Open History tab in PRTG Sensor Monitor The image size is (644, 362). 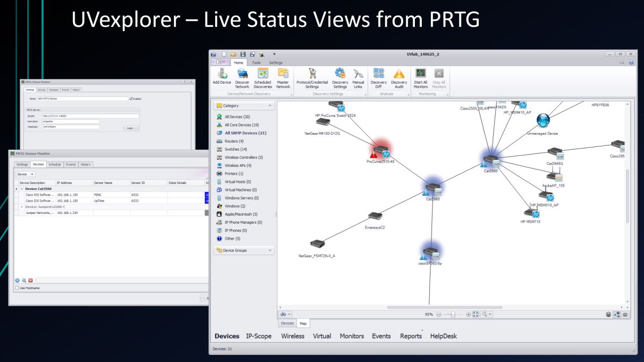click(x=86, y=164)
